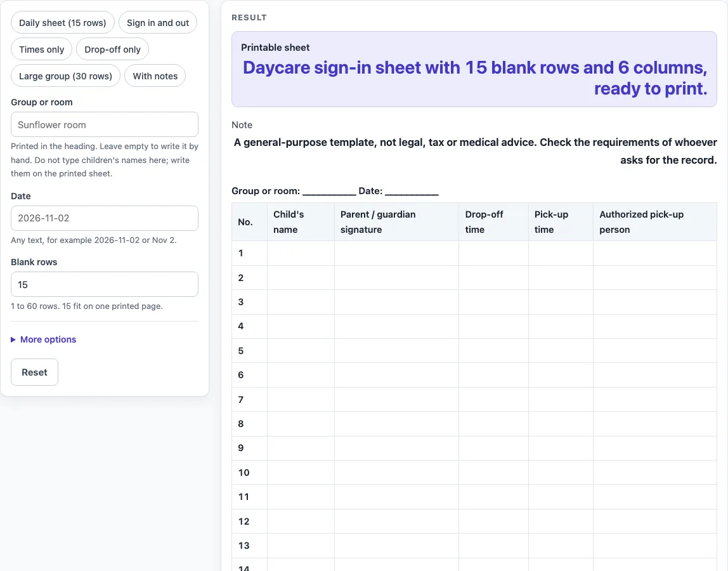
Task: Click the RESULT section label
Action: click(x=249, y=18)
